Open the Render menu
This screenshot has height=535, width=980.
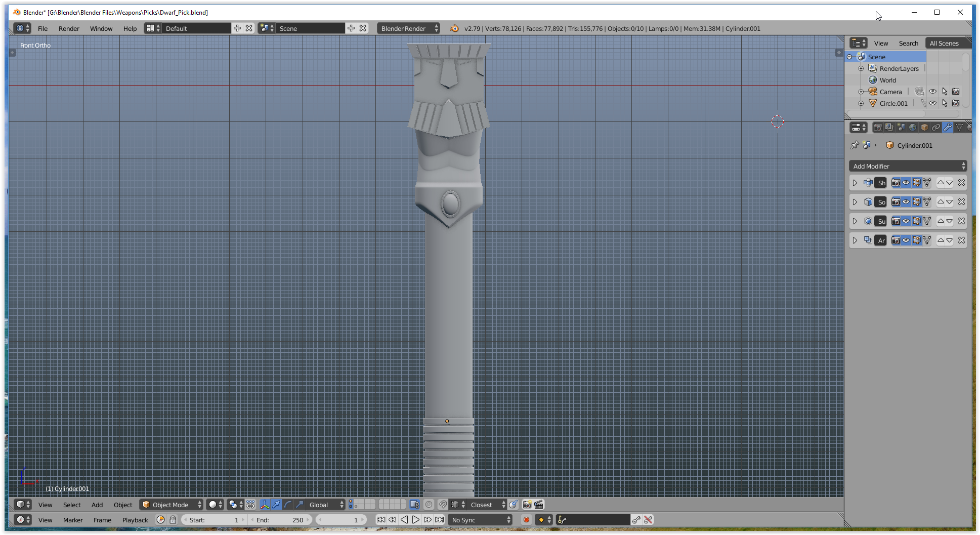click(x=69, y=29)
